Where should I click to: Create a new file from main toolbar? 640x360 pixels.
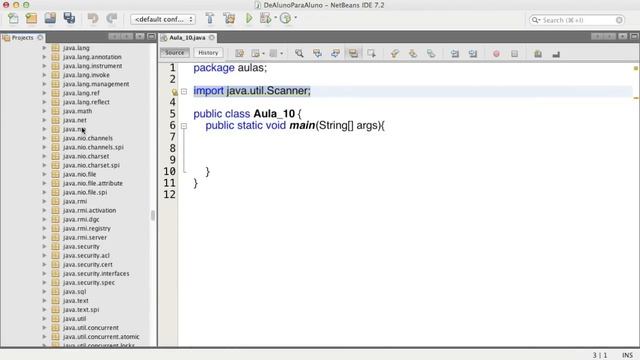(x=13, y=18)
